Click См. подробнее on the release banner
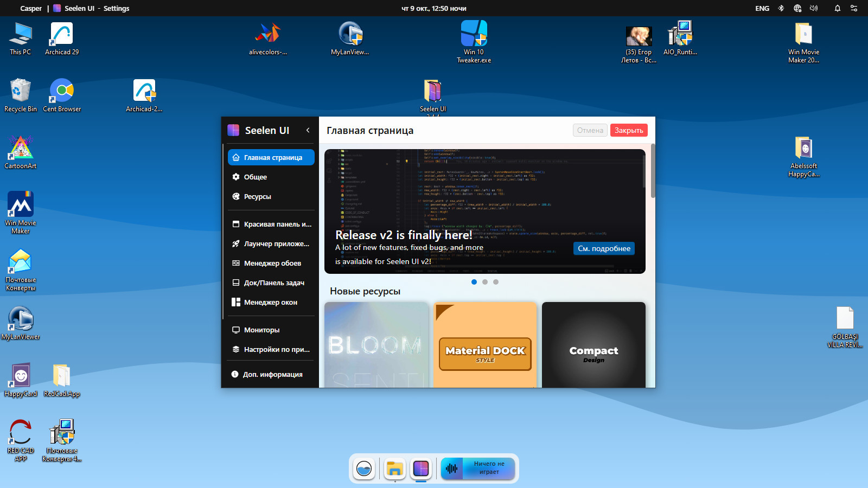 (x=604, y=248)
